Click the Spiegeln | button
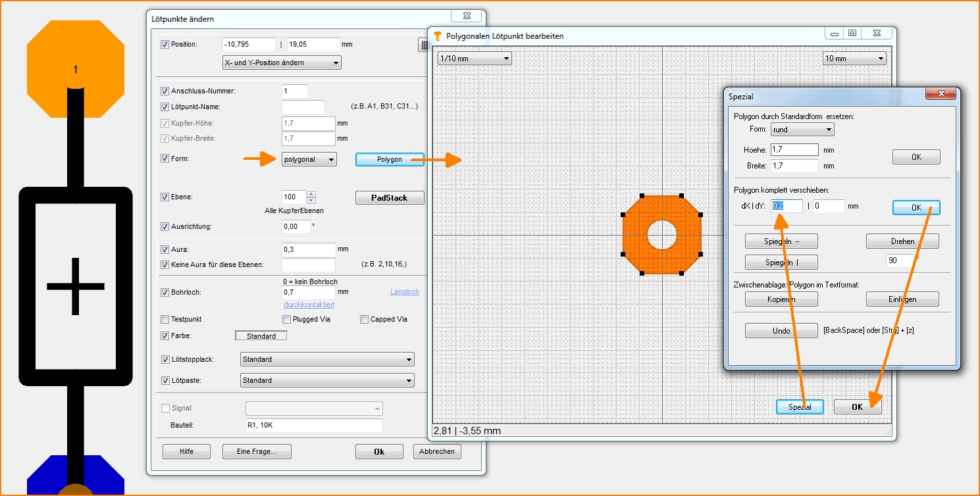 tap(781, 262)
